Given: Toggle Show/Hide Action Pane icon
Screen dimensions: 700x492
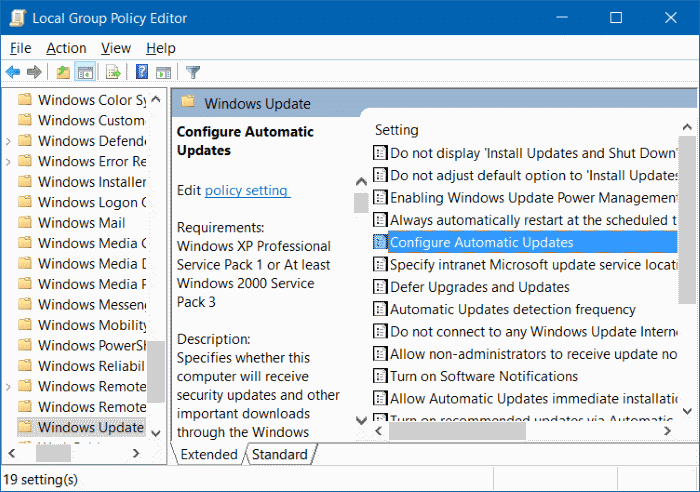Looking at the screenshot, I should point(163,72).
